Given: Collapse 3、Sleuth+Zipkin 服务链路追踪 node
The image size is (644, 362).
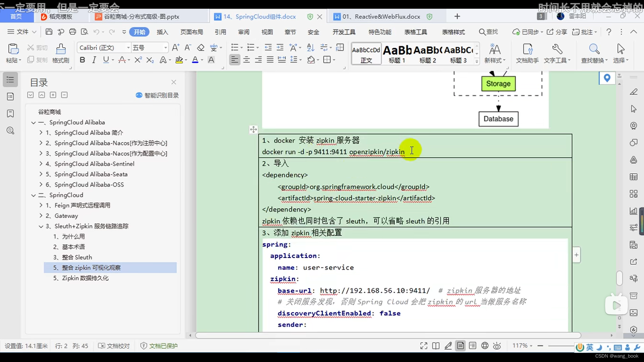Looking at the screenshot, I should tap(41, 226).
